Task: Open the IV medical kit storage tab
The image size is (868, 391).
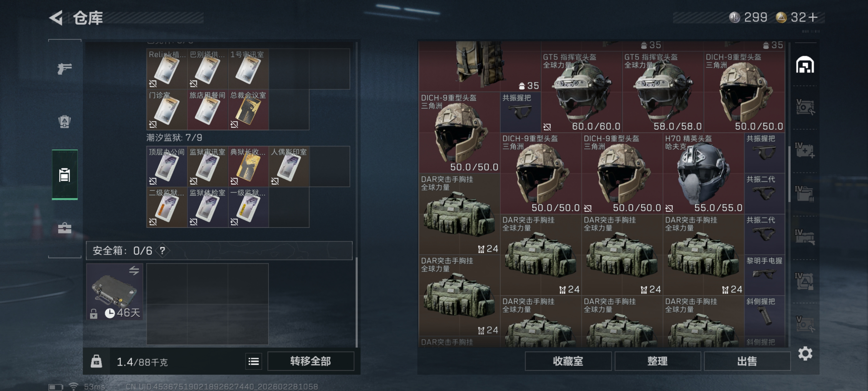Action: point(805,151)
